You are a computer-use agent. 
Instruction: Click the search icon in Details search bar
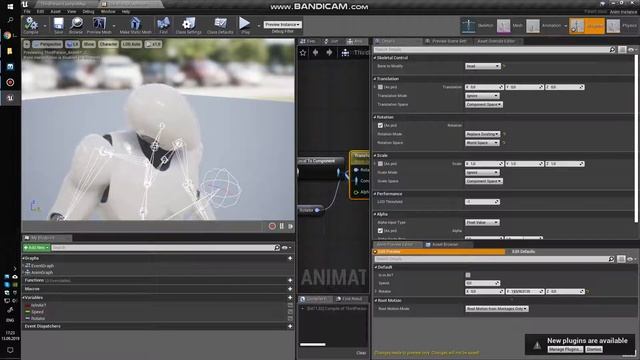pyautogui.click(x=612, y=49)
